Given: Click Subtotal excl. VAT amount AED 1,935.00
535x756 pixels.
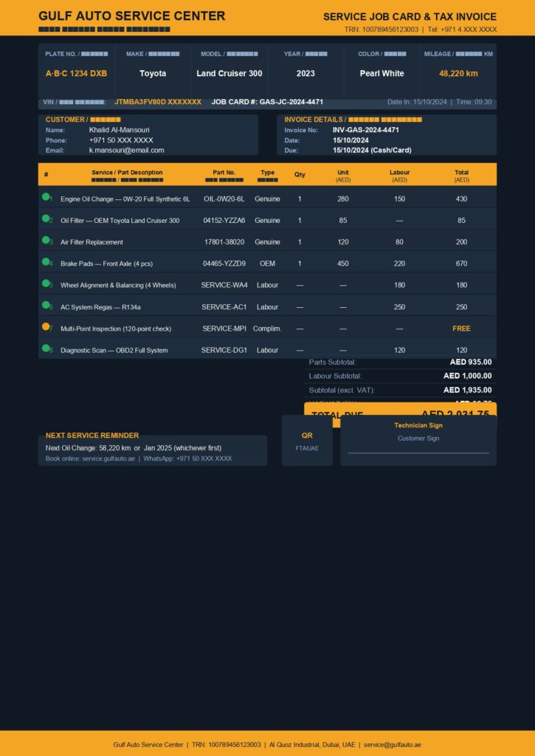Looking at the screenshot, I should point(468,390).
